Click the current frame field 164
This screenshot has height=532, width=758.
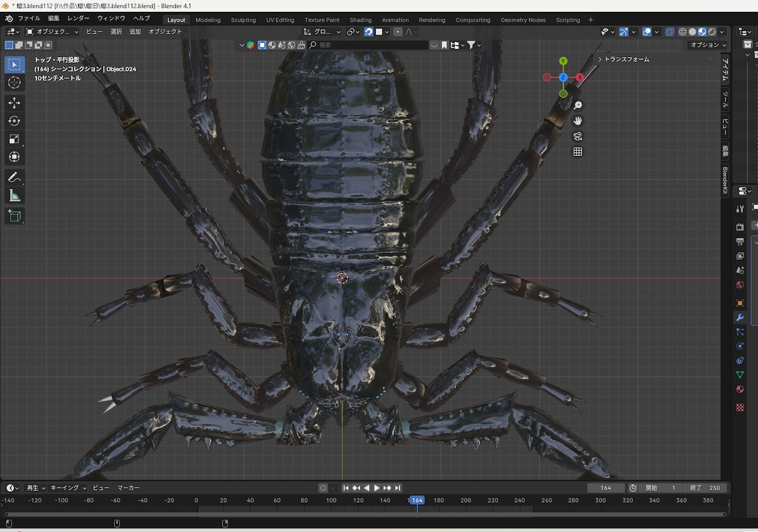pos(606,488)
